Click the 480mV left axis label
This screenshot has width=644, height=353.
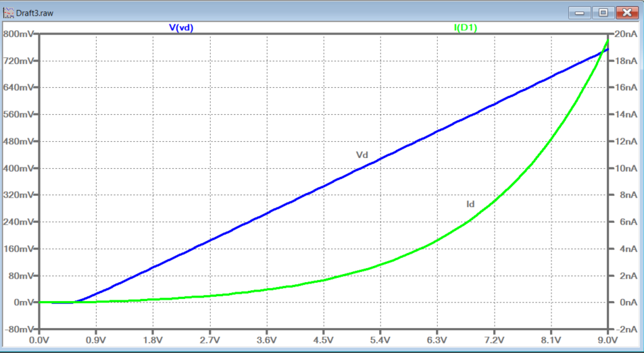point(18,142)
